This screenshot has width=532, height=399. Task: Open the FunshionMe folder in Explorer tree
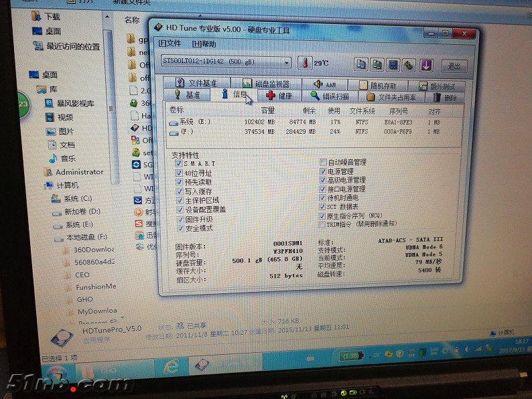91,287
